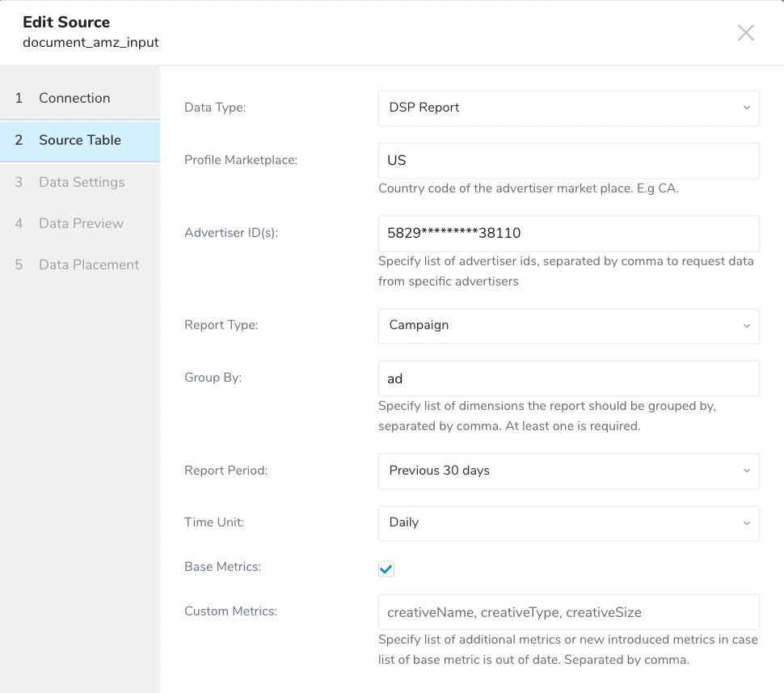784x693 pixels.
Task: Expand the Time Unit dropdown set to Daily
Action: click(568, 522)
